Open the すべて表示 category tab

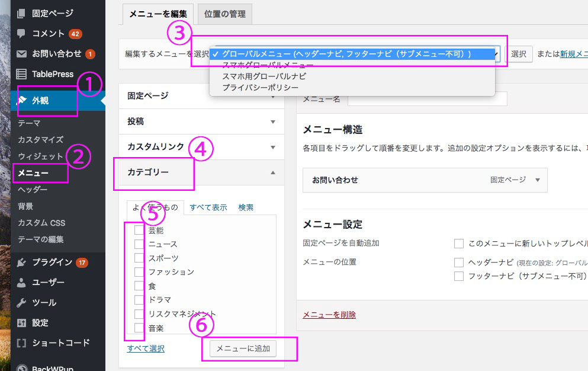point(208,207)
